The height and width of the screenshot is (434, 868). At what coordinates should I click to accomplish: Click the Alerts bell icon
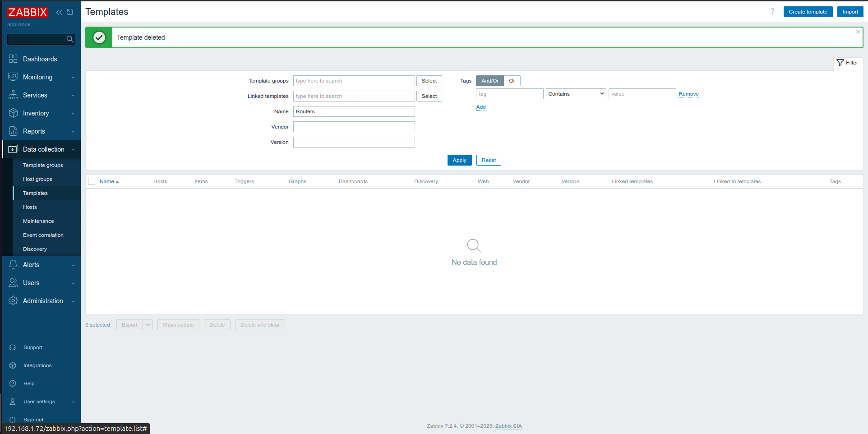tap(14, 264)
